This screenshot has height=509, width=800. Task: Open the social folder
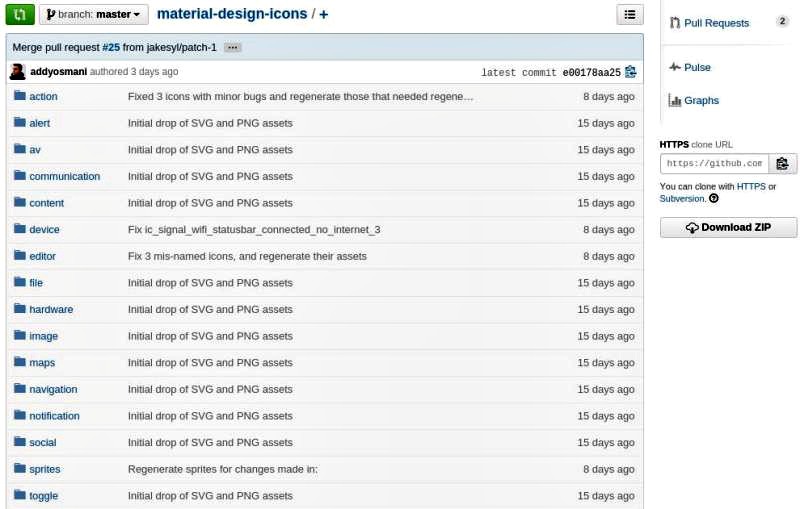[42, 442]
